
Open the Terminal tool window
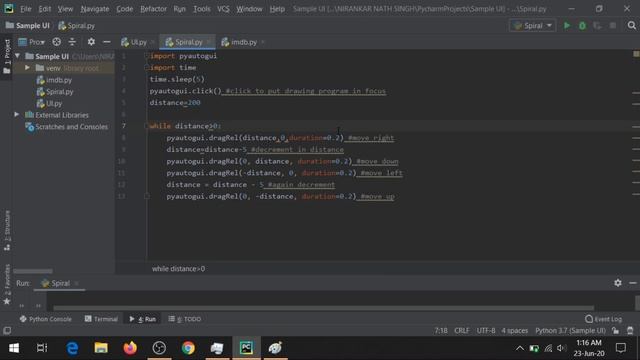point(101,319)
